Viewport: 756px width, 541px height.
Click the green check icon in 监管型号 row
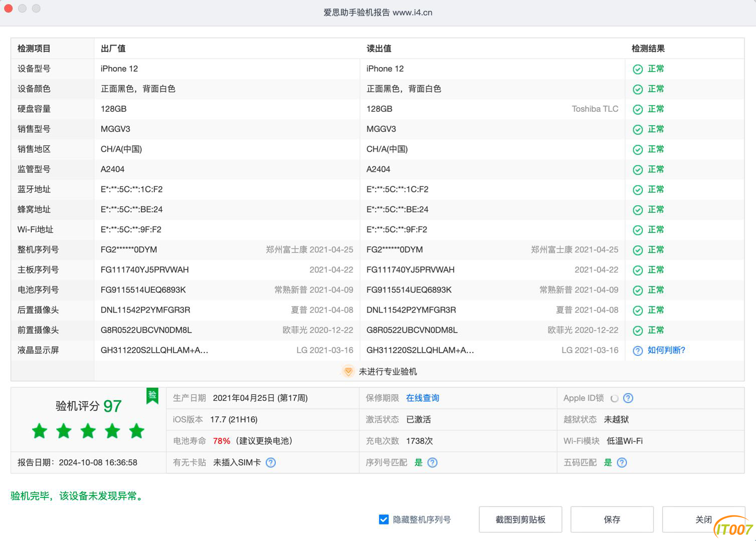pyautogui.click(x=638, y=170)
